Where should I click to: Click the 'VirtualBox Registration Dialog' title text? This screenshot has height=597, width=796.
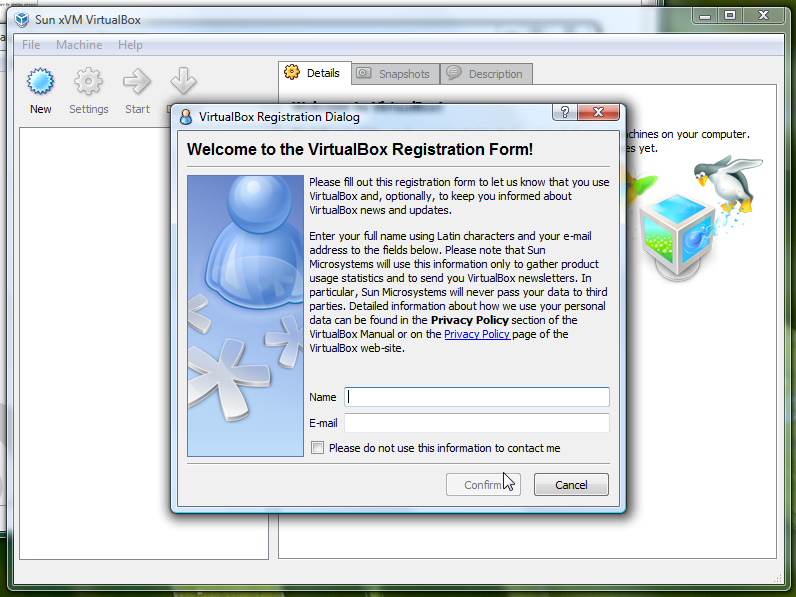point(279,117)
